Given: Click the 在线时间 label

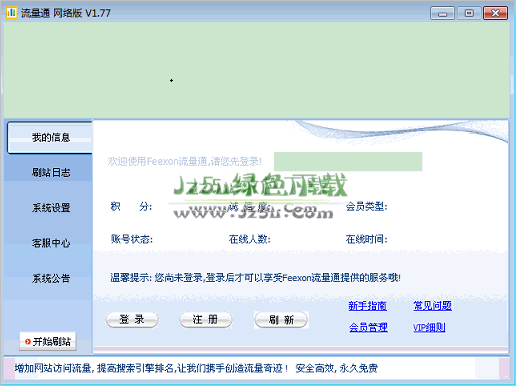Looking at the screenshot, I should click(x=366, y=239).
